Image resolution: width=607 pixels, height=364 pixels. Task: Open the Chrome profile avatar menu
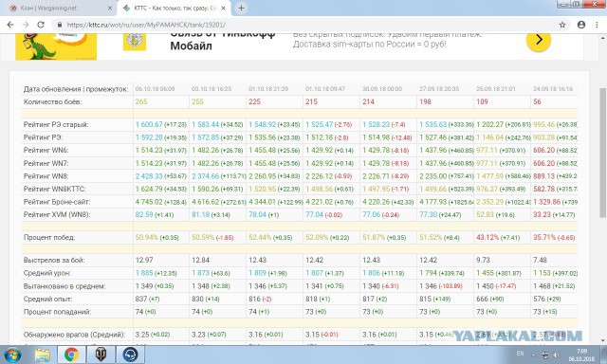(x=581, y=25)
